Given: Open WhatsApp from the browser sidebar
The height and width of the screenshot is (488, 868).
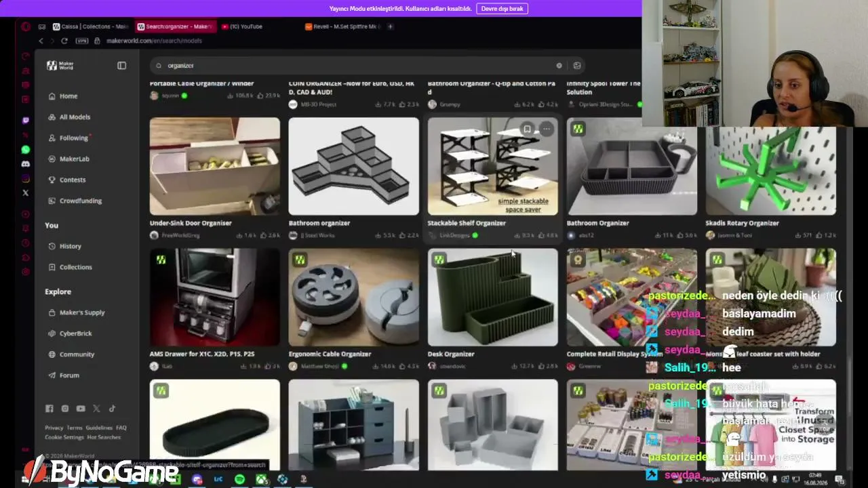Looking at the screenshot, I should [26, 150].
